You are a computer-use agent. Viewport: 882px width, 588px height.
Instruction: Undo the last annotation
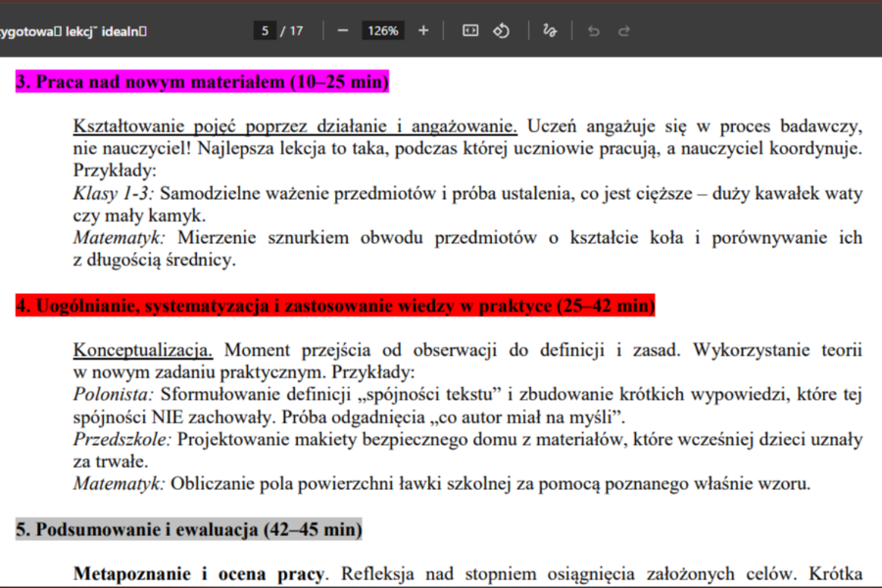(x=593, y=30)
